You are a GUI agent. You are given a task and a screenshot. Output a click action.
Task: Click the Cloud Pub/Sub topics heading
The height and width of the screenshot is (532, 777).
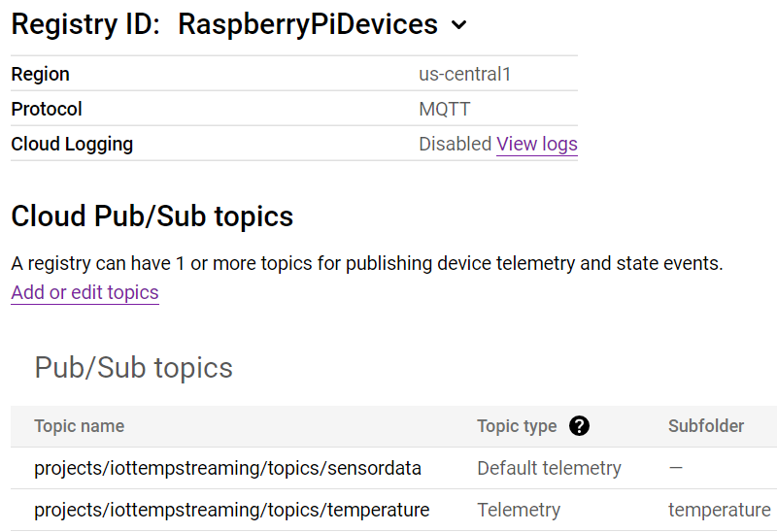[152, 216]
